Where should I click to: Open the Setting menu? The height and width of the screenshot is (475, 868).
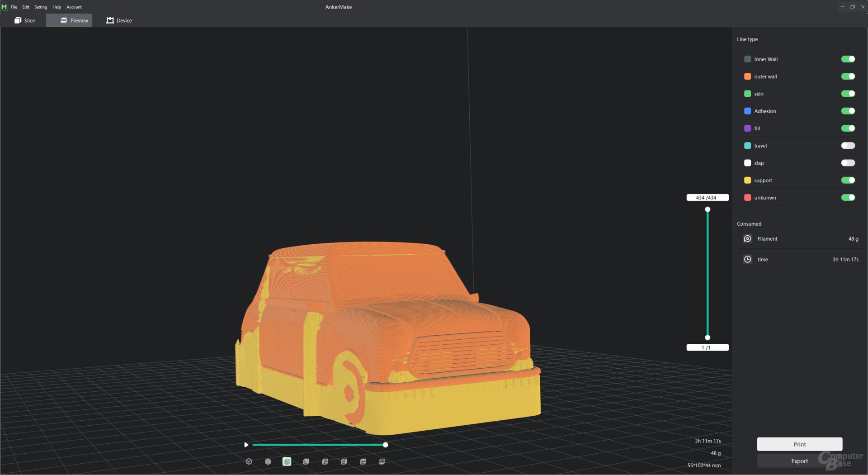pyautogui.click(x=41, y=7)
